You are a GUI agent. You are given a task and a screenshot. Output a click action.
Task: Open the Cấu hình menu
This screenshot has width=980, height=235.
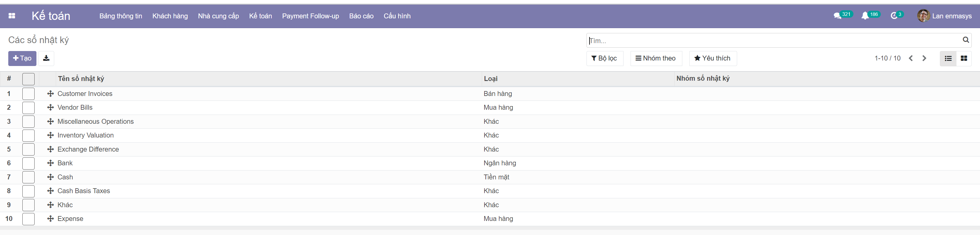pyautogui.click(x=397, y=16)
